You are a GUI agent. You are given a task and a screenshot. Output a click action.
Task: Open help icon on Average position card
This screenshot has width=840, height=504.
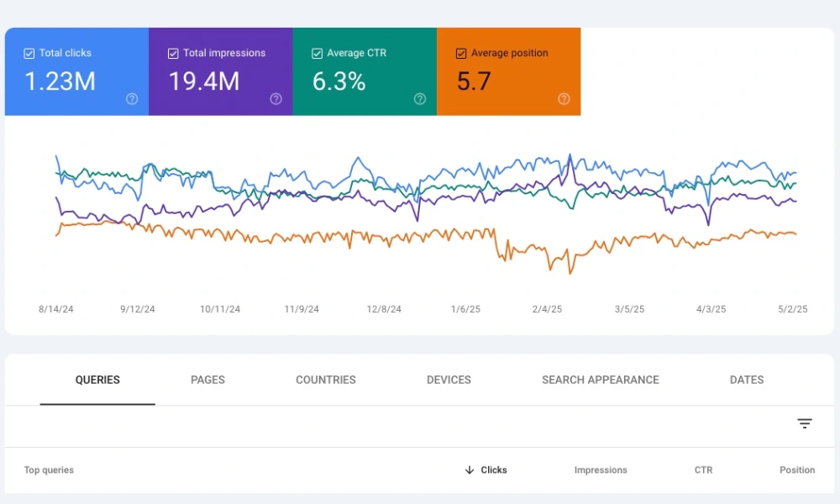(564, 99)
